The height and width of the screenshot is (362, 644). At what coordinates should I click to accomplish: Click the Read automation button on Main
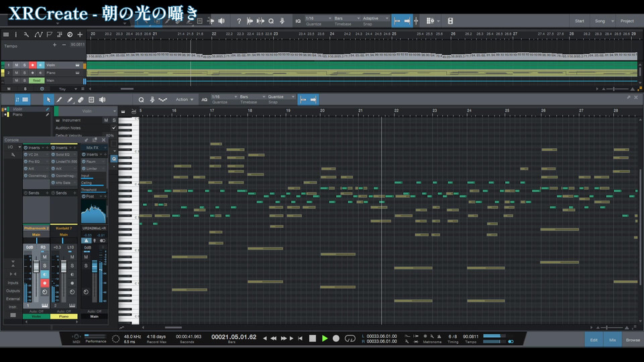(x=38, y=80)
